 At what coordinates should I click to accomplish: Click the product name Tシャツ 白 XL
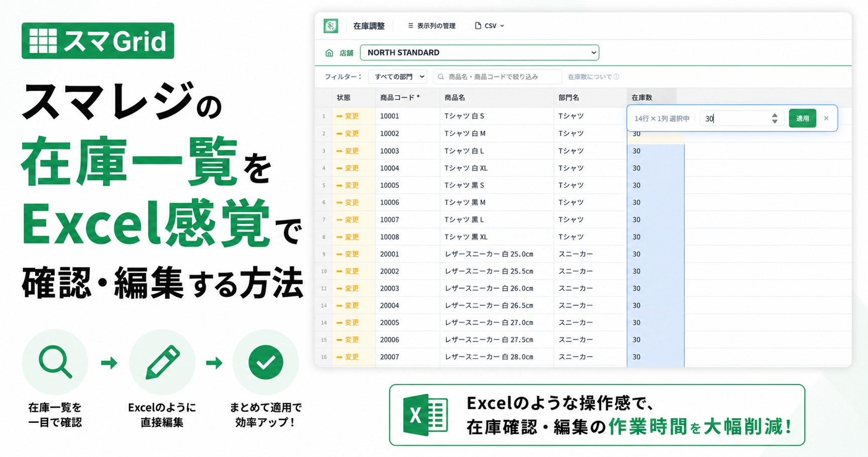[466, 168]
